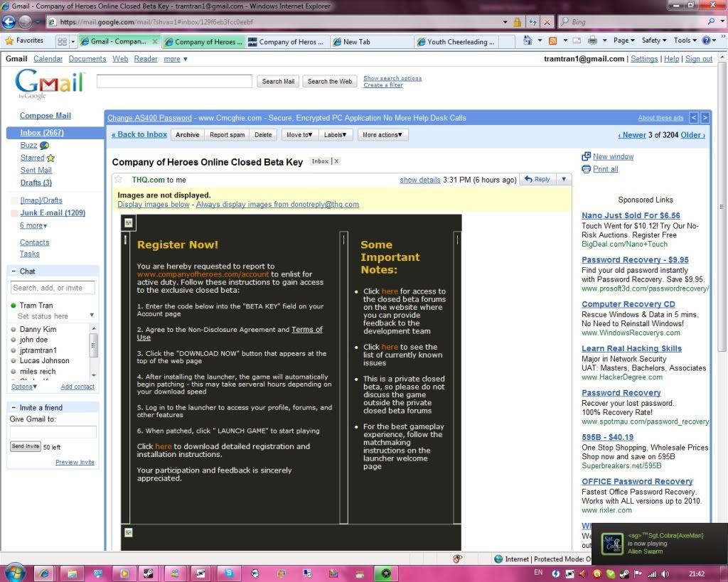Open the chat status dropdown arrow
The image size is (728, 582).
point(92,315)
